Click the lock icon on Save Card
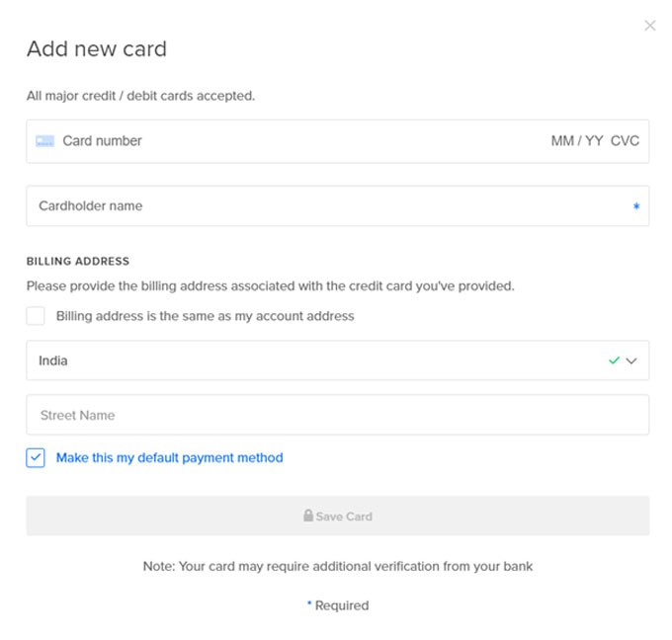This screenshot has height=640, width=672. pos(308,516)
